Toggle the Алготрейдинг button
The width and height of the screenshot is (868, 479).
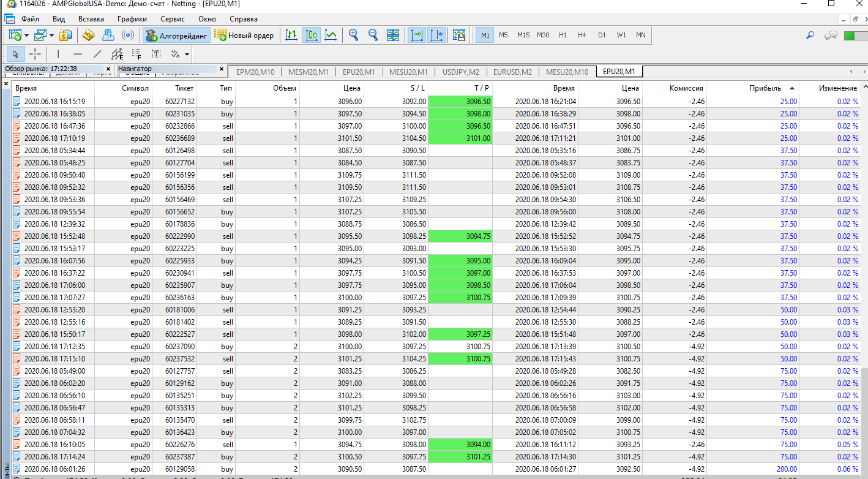[x=177, y=36]
